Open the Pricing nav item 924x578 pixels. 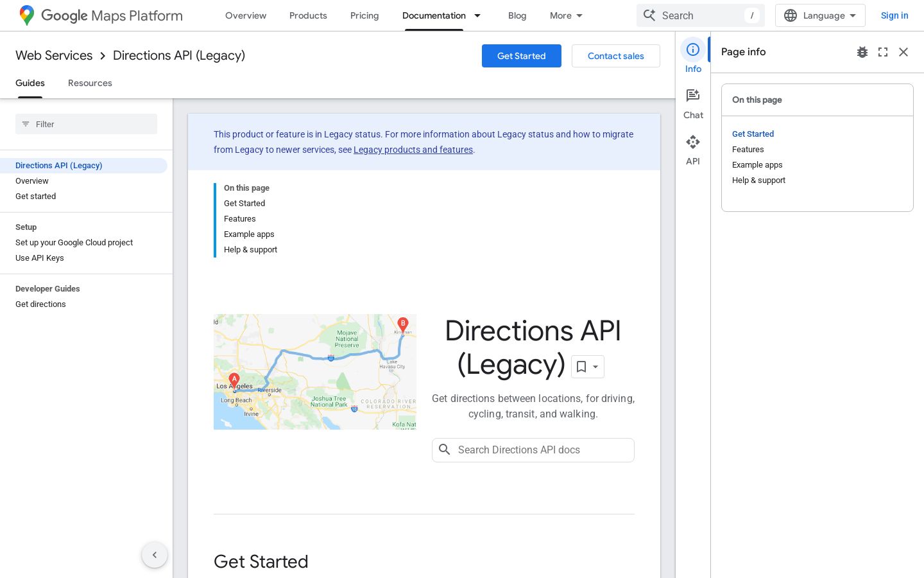[364, 15]
